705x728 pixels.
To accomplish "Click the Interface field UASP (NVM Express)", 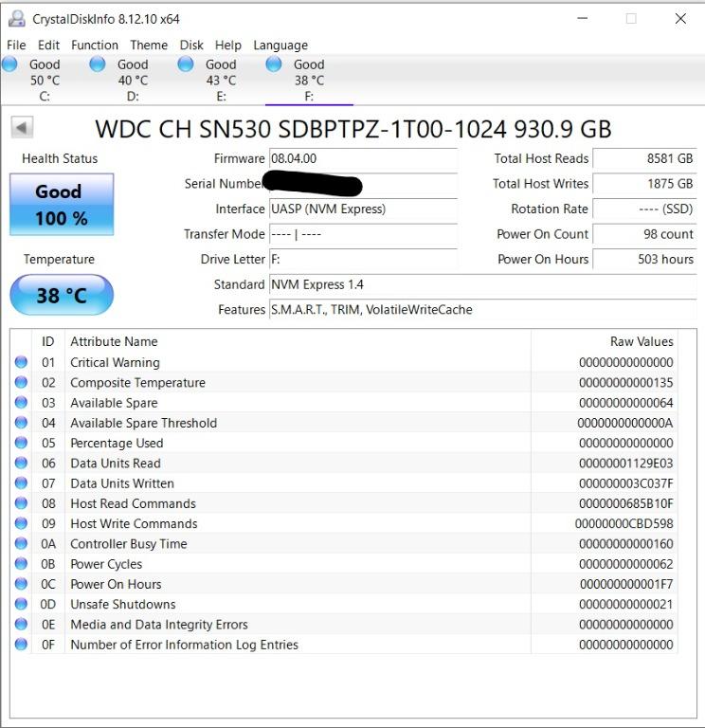I will click(x=364, y=209).
